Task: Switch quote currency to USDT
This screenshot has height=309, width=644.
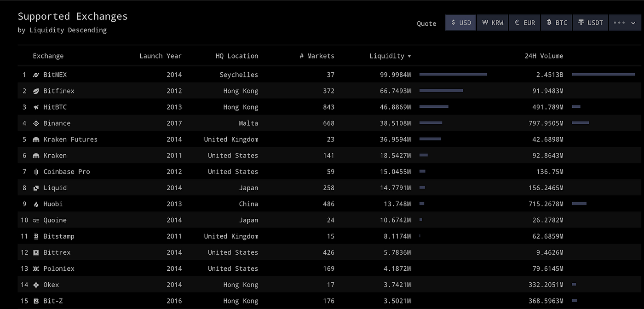Action: [590, 23]
